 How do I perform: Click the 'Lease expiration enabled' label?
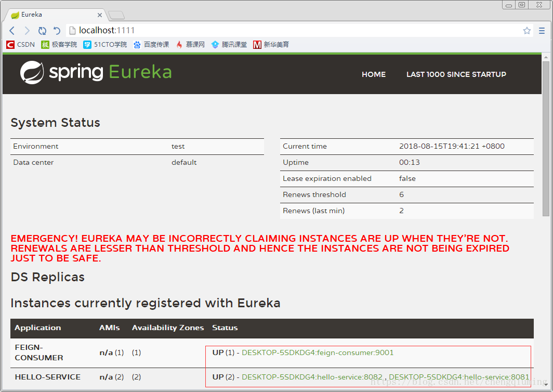(x=327, y=178)
